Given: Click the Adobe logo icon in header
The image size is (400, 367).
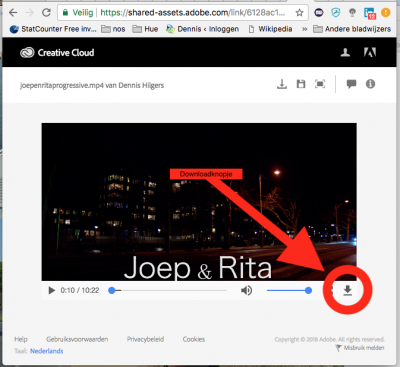Looking at the screenshot, I should tap(370, 52).
